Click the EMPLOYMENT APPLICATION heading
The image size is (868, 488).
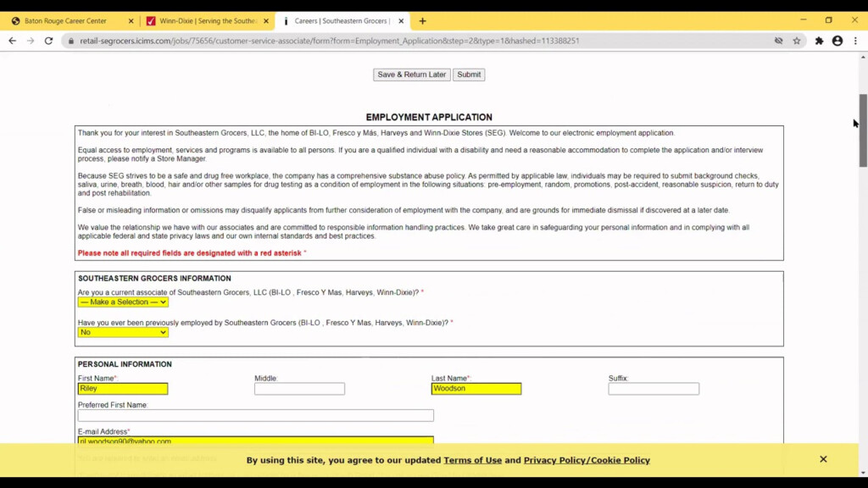[x=429, y=117]
